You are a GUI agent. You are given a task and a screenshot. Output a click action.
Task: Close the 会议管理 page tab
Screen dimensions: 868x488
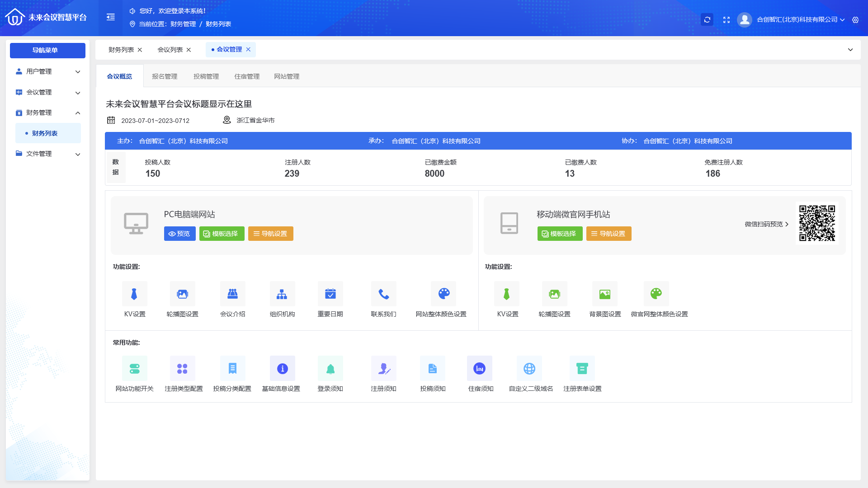point(248,50)
